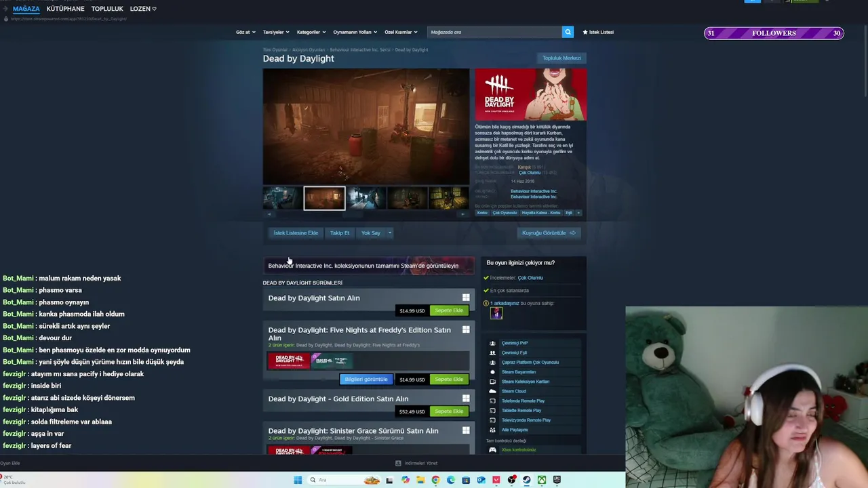Click the store search input field
The width and height of the screenshot is (868, 488).
495,32
